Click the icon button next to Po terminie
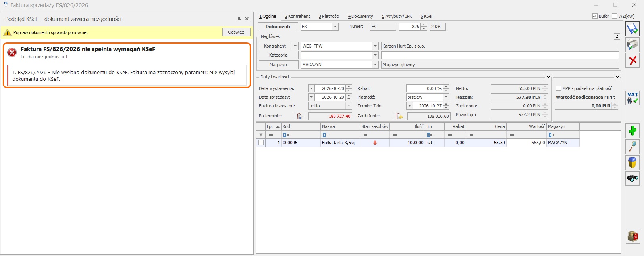 pyautogui.click(x=300, y=116)
